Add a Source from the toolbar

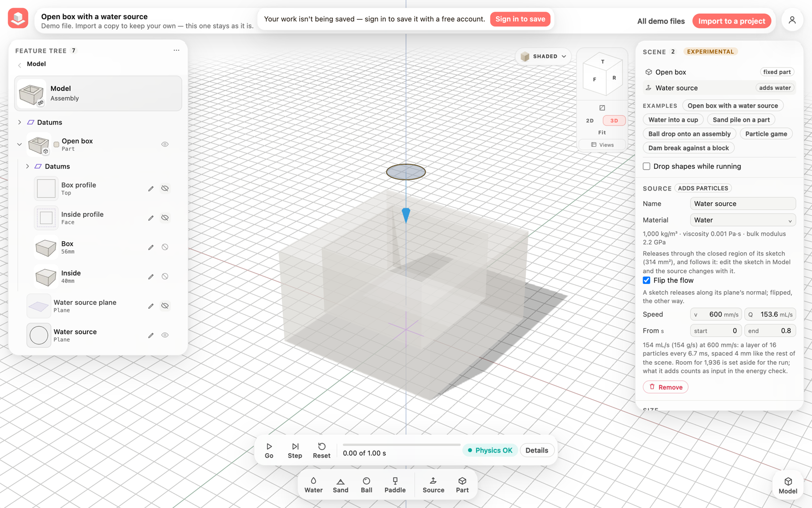click(x=433, y=485)
